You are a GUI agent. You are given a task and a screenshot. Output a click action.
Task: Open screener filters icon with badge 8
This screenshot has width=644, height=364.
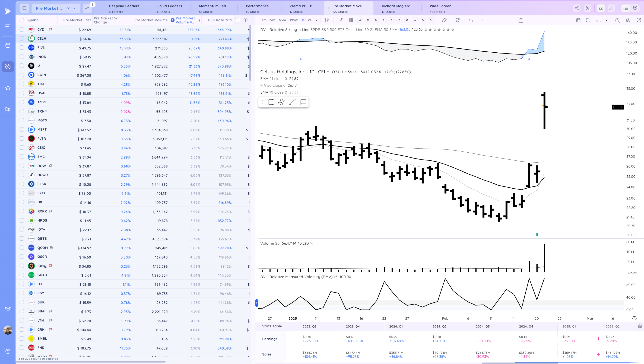coord(87,8)
